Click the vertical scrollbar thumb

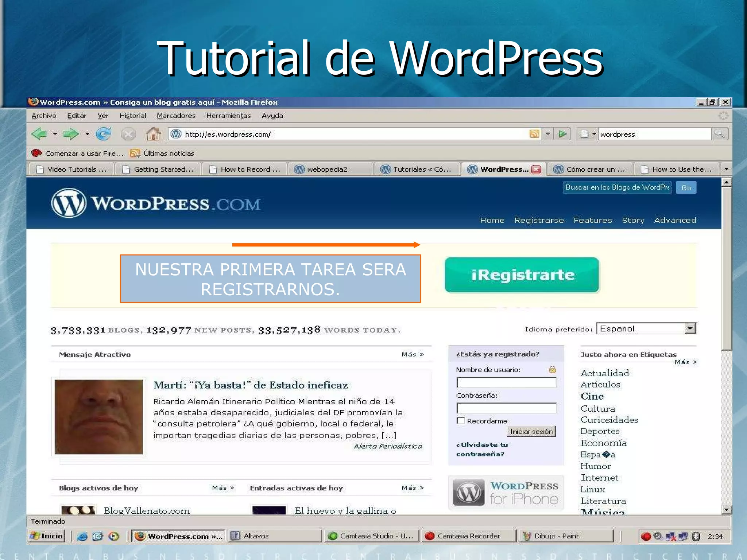tap(727, 269)
